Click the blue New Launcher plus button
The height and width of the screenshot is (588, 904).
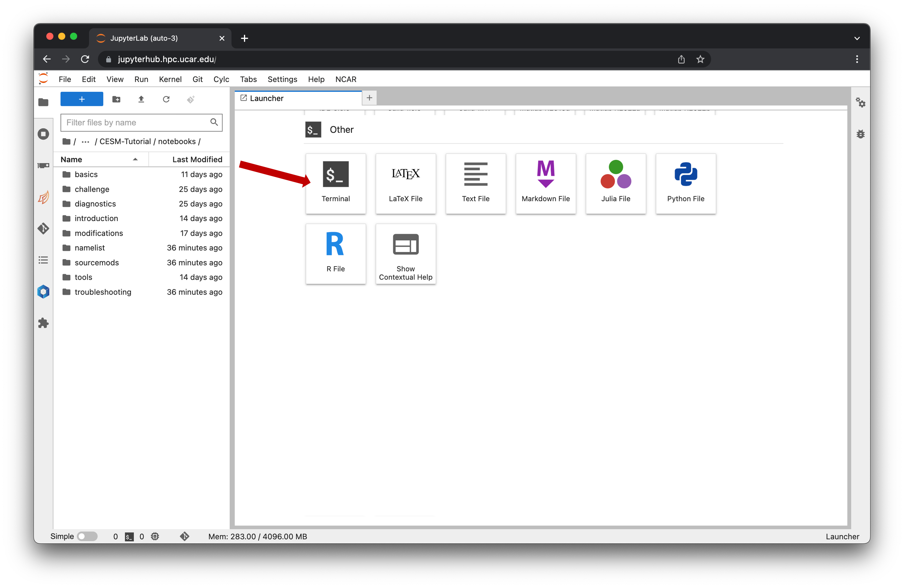(82, 99)
